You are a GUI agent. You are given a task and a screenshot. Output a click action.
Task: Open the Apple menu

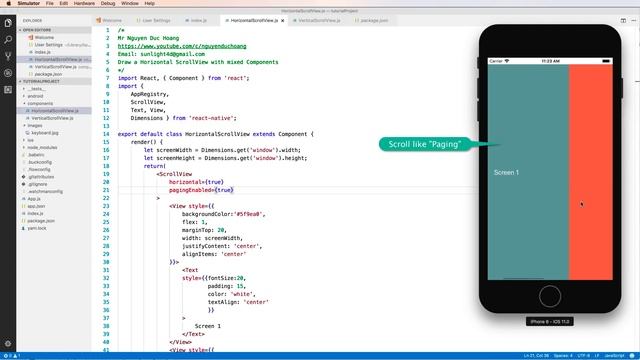point(8,3)
